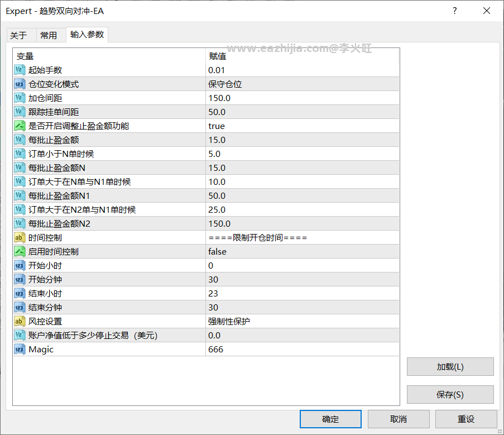Select the 输入参数 tab
The width and height of the screenshot is (504, 435).
[87, 35]
